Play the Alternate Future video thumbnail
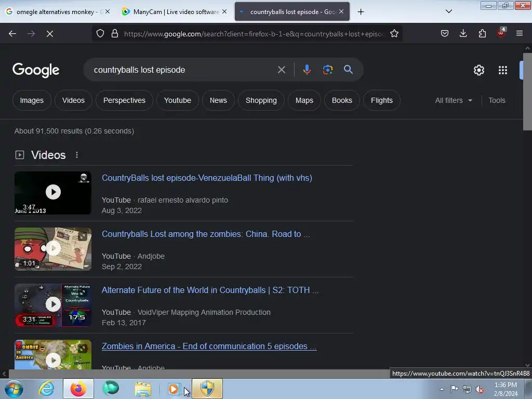Screen dimensions: 532x399 click(53, 305)
